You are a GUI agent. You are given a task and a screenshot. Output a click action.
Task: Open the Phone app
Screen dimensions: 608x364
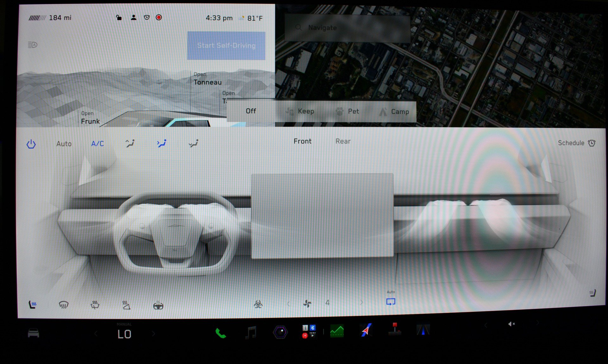(220, 333)
